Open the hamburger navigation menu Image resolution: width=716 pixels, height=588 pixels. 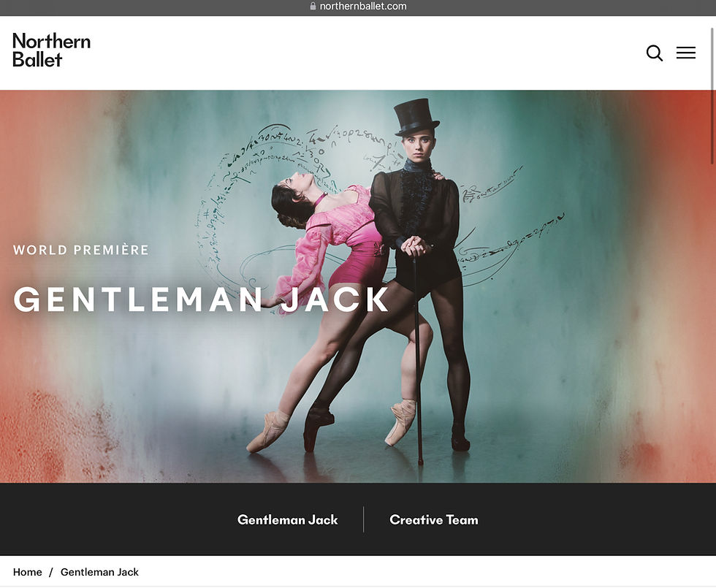click(x=686, y=53)
